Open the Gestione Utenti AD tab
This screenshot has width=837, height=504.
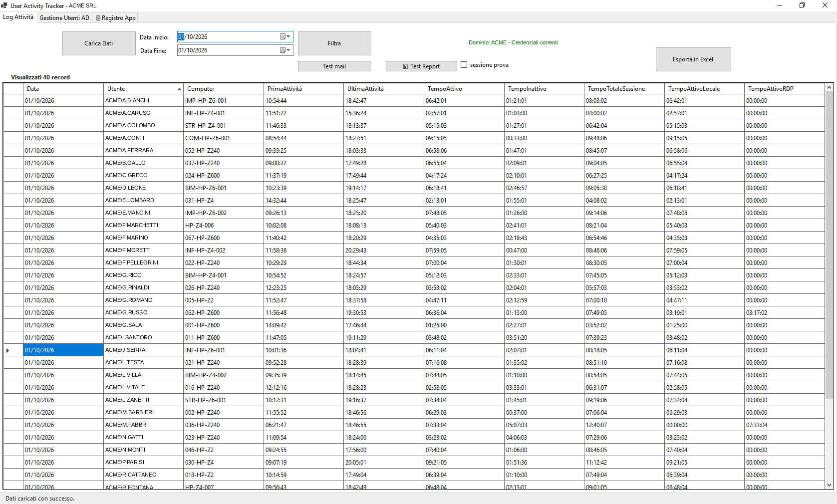coord(64,18)
